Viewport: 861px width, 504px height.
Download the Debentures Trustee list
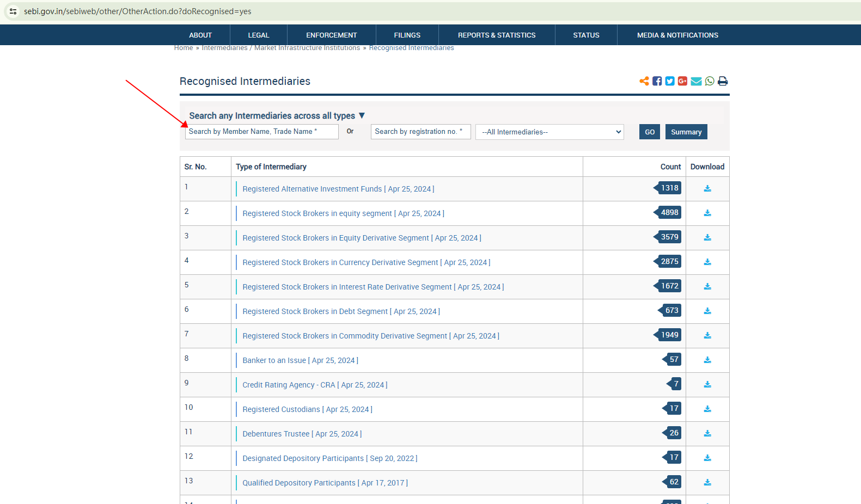click(x=707, y=433)
